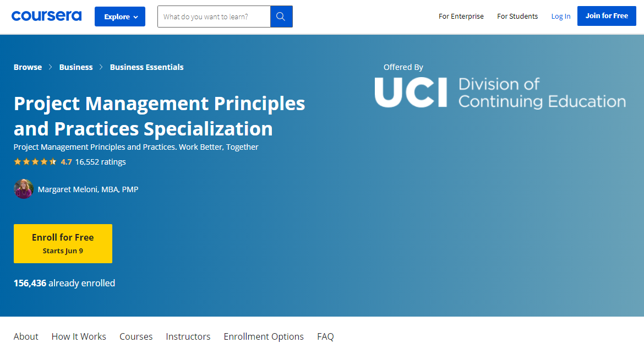The width and height of the screenshot is (644, 348).
Task: Select the FAQ tab
Action: [x=325, y=336]
